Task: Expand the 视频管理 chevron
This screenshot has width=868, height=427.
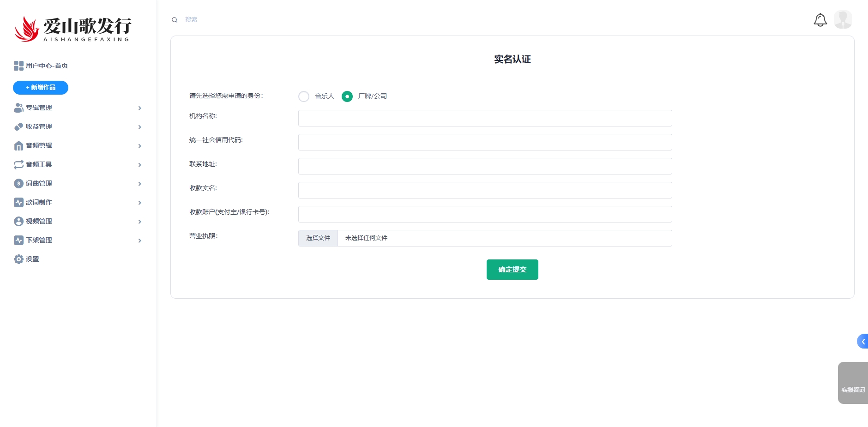Action: point(139,222)
